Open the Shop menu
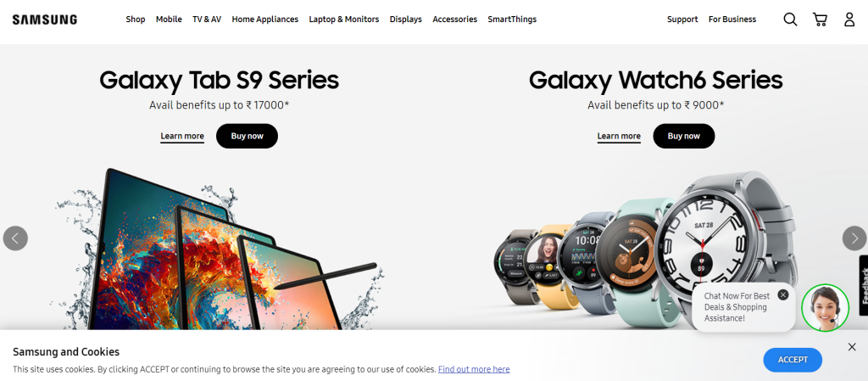The height and width of the screenshot is (381, 868). click(135, 20)
